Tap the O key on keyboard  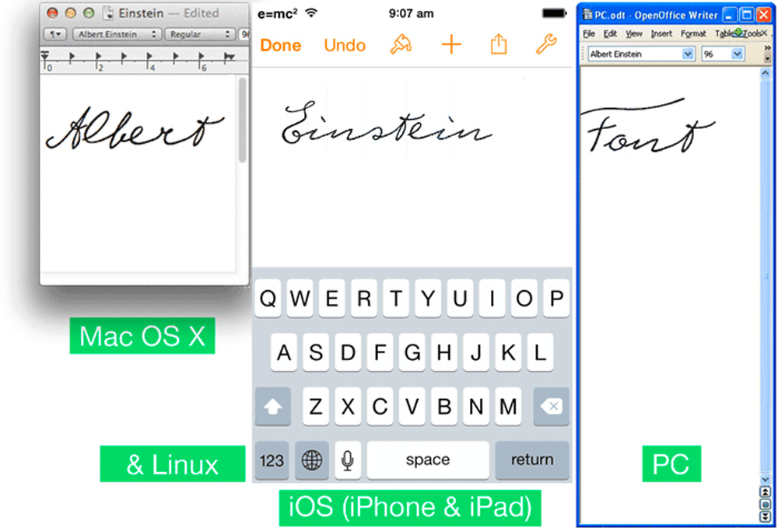(524, 299)
